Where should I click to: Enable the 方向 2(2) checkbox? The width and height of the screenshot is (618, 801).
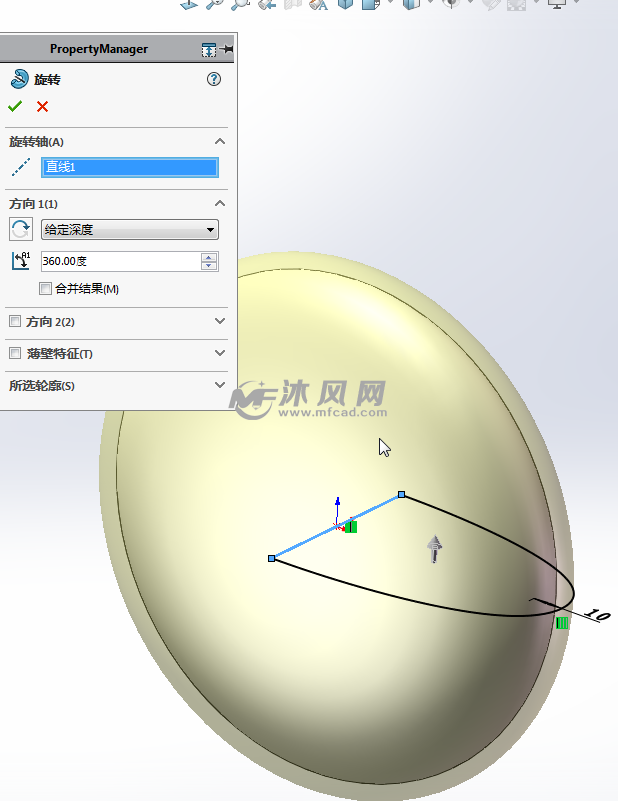point(15,321)
